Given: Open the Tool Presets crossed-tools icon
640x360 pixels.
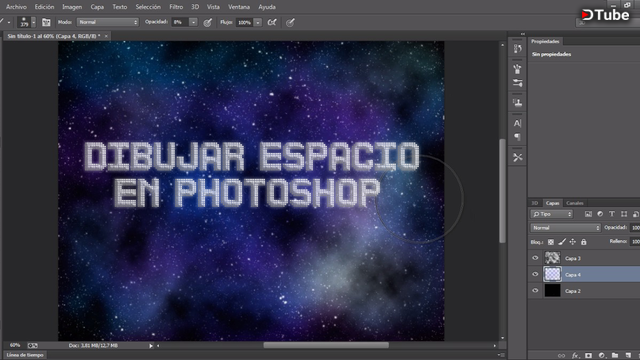Looking at the screenshot, I should click(518, 157).
